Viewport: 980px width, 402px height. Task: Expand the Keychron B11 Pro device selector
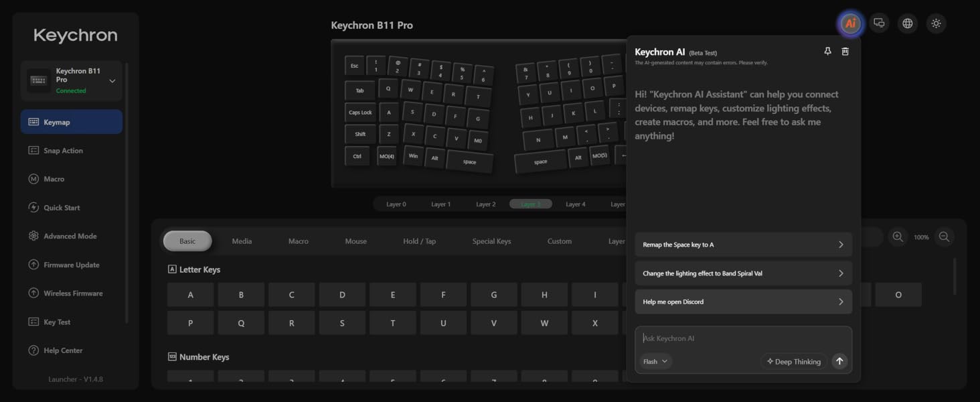tap(72, 80)
